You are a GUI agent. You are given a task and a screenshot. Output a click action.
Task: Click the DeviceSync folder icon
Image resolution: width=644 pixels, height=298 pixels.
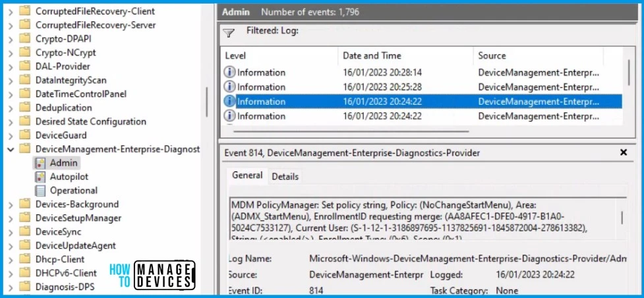coord(25,231)
